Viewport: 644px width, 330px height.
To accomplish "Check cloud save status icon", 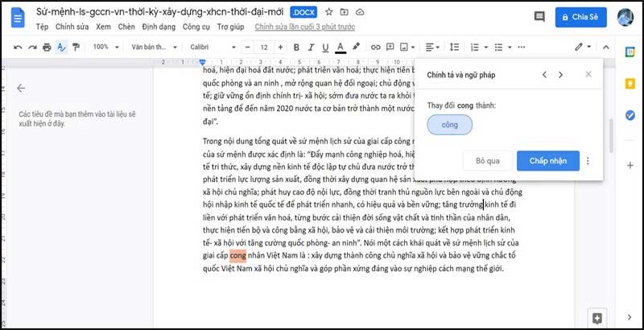I will click(x=360, y=12).
